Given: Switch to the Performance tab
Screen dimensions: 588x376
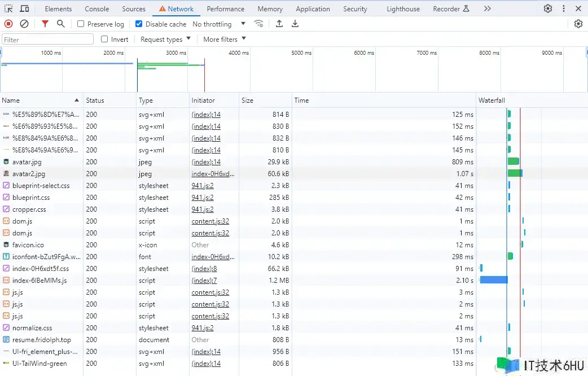Looking at the screenshot, I should click(226, 9).
